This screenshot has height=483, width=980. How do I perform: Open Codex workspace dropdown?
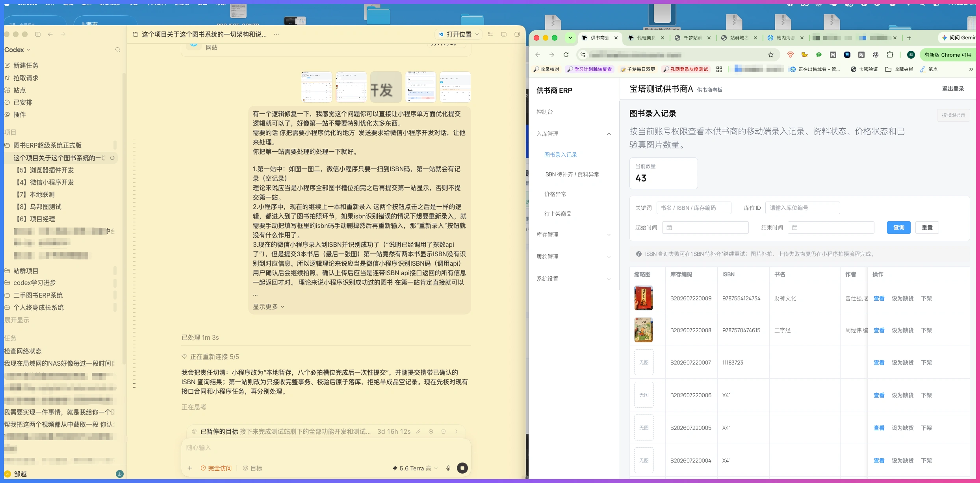tap(17, 50)
